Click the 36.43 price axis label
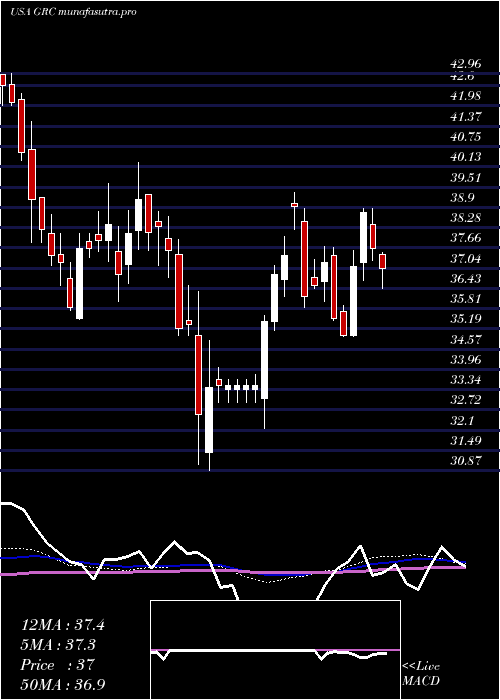The image size is (500, 700). pyautogui.click(x=466, y=279)
